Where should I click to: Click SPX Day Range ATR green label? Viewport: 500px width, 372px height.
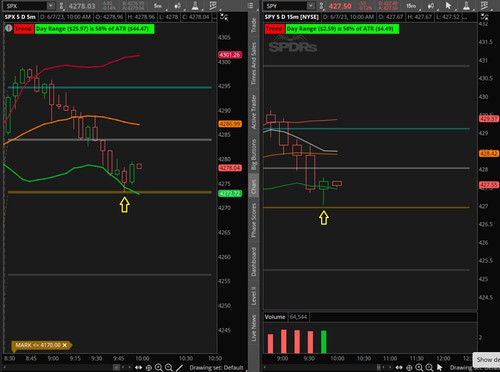click(x=94, y=29)
